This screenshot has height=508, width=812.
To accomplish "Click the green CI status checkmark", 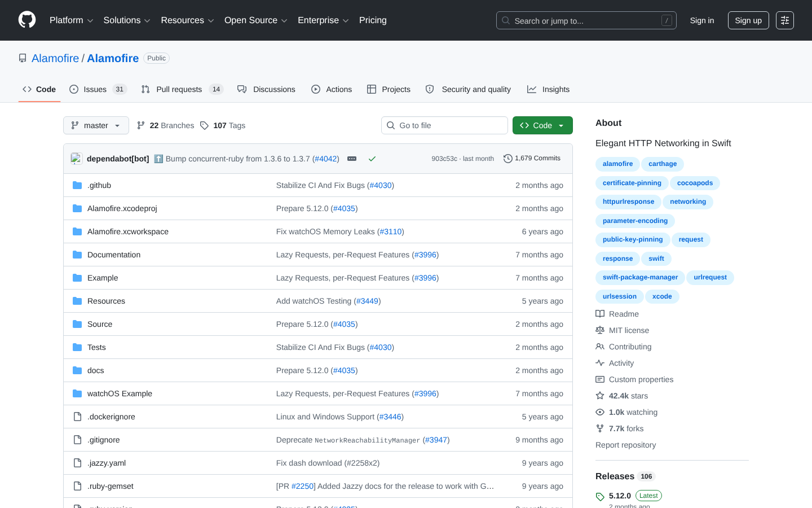I will (372, 159).
